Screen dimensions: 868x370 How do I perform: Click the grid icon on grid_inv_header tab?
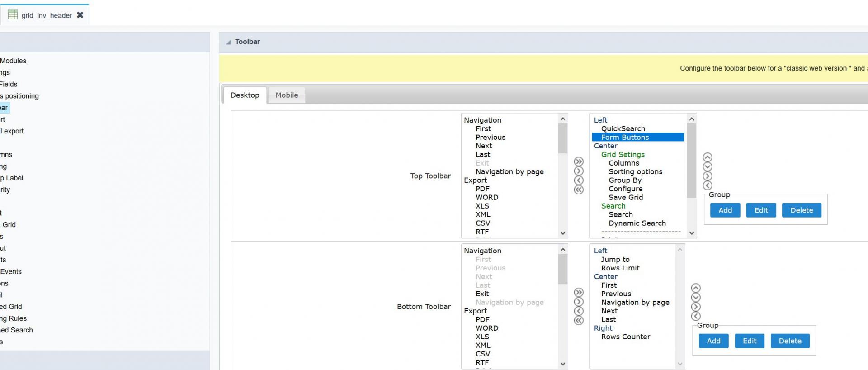point(13,14)
